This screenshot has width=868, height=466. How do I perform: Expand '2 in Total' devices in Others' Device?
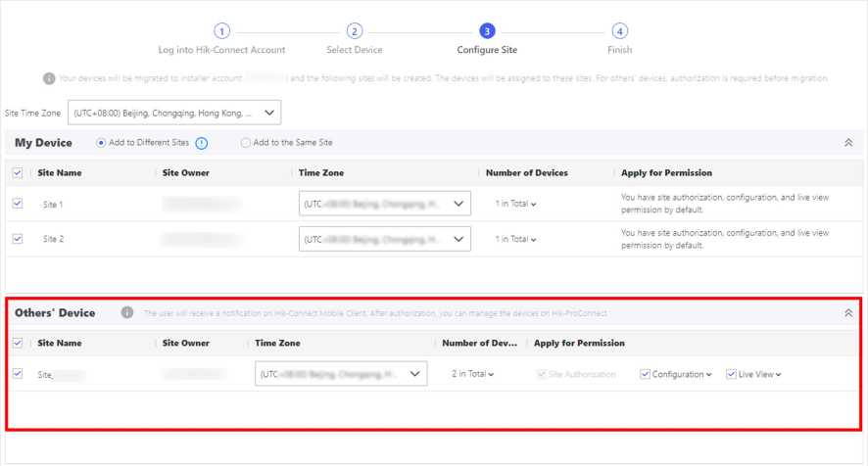(x=473, y=374)
